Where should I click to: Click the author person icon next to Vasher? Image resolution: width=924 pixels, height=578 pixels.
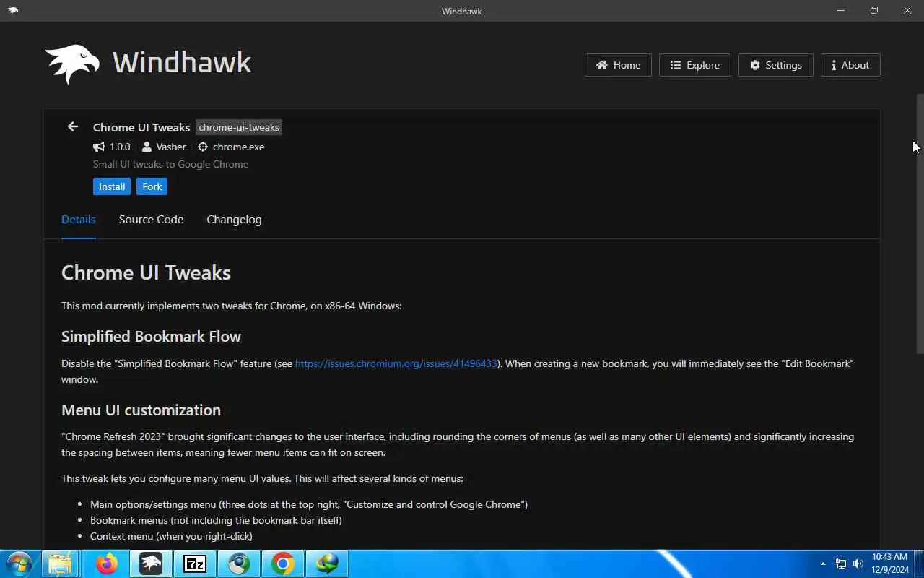coord(147,147)
